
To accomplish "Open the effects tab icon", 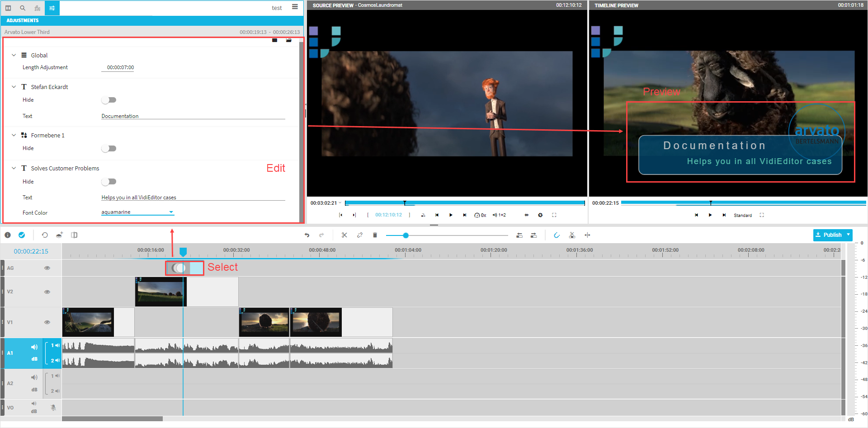I will 38,8.
